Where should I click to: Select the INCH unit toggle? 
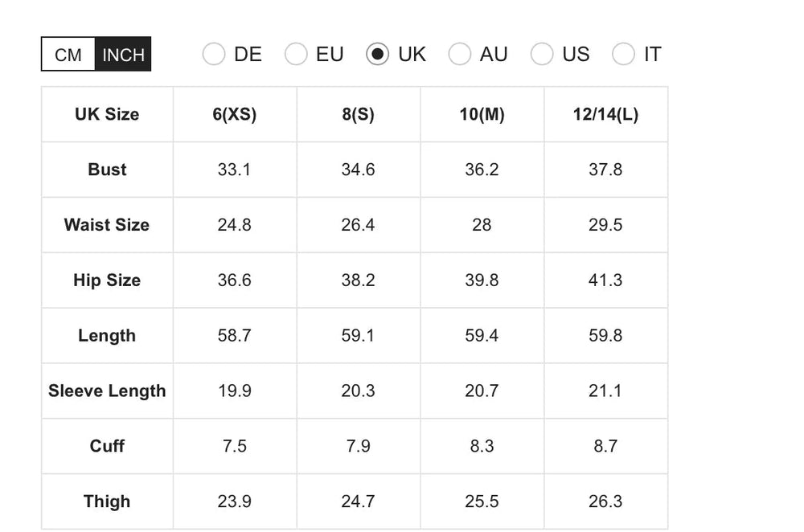[x=123, y=55]
